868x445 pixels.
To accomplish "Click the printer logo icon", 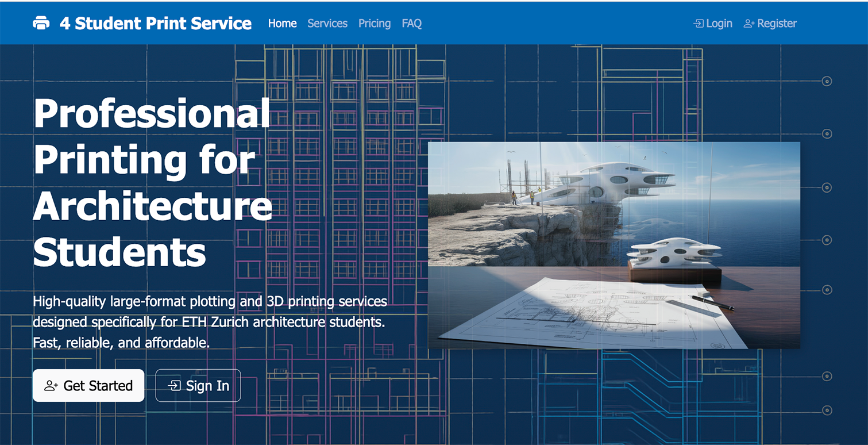I will [41, 24].
